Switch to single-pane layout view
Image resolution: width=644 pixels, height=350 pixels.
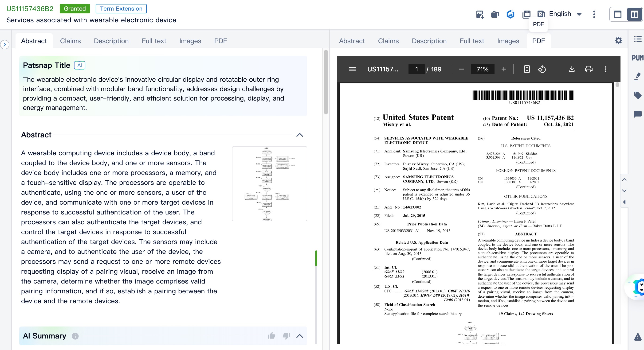point(617,14)
